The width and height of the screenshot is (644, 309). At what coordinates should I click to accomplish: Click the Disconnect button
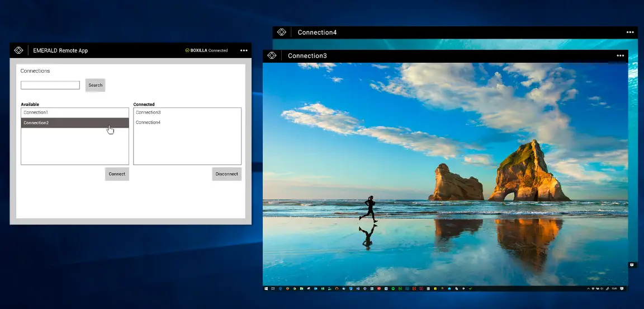227,174
